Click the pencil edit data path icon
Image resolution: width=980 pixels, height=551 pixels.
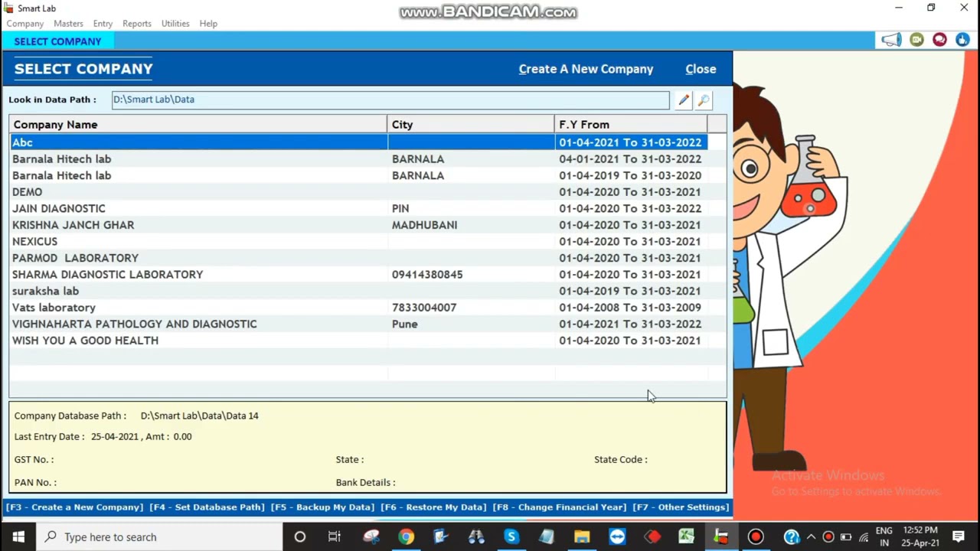tap(684, 99)
